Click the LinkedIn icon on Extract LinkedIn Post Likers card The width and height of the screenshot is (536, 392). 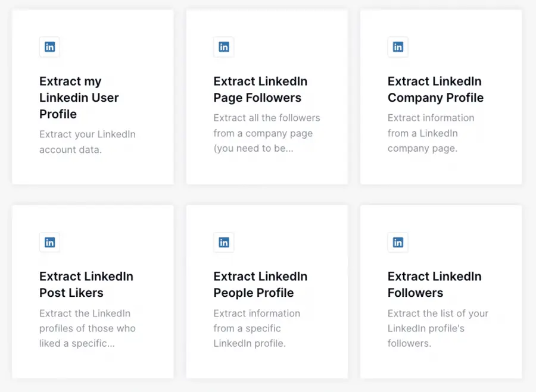pos(49,242)
